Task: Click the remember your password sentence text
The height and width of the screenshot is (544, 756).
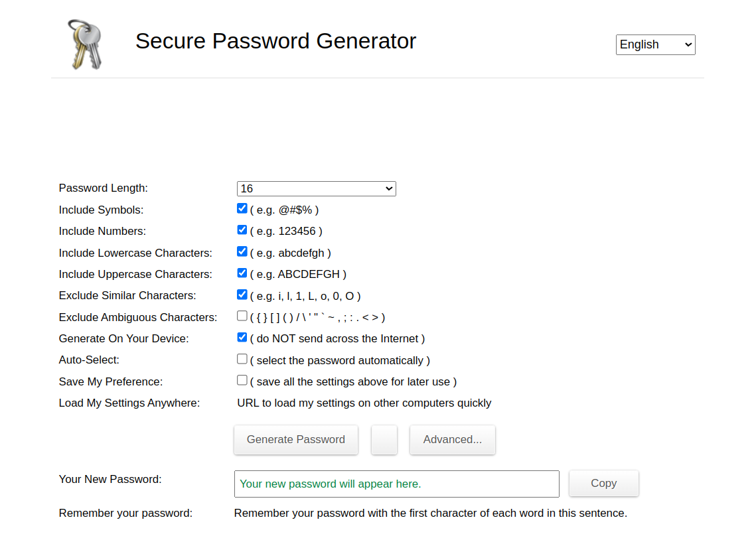Action: (x=430, y=513)
